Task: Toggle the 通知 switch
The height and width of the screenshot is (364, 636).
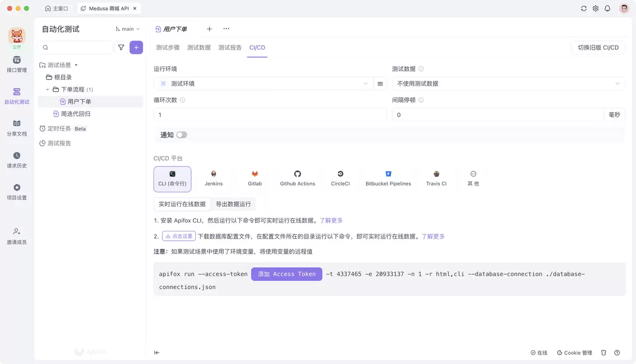Action: click(x=181, y=135)
